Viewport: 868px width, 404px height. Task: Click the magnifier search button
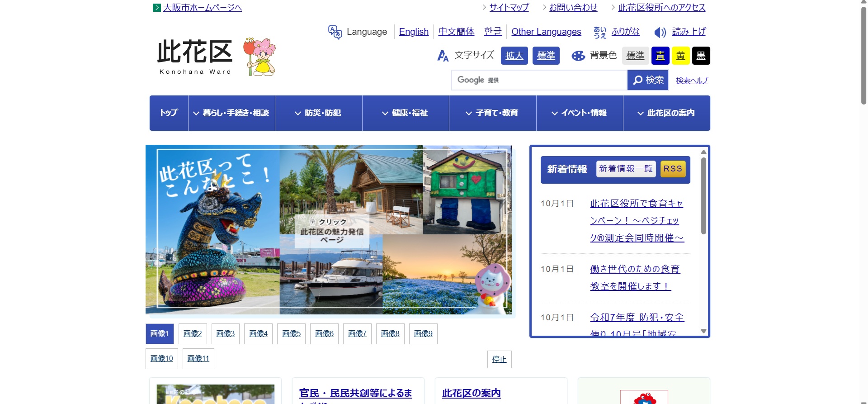pyautogui.click(x=648, y=80)
